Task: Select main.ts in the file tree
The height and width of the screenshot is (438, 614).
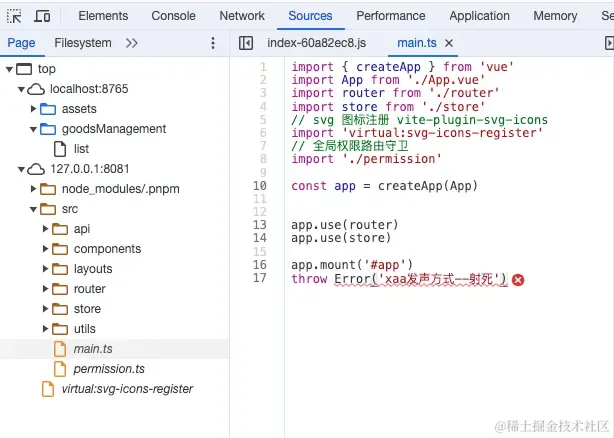Action: (93, 349)
